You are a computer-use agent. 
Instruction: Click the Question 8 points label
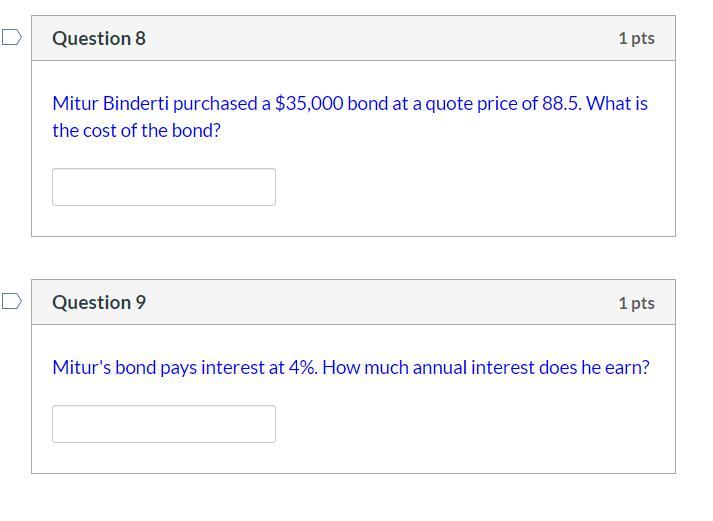coord(636,38)
